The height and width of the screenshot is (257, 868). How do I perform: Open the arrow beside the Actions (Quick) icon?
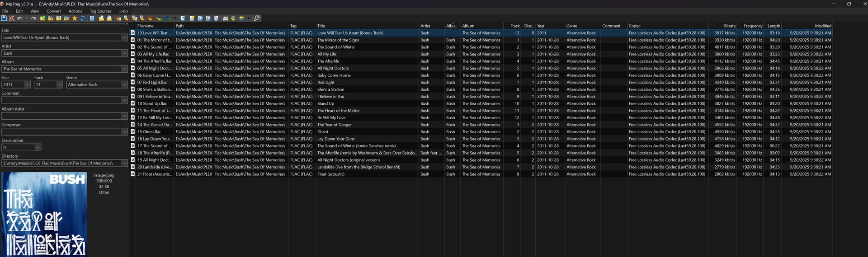pyautogui.click(x=175, y=19)
